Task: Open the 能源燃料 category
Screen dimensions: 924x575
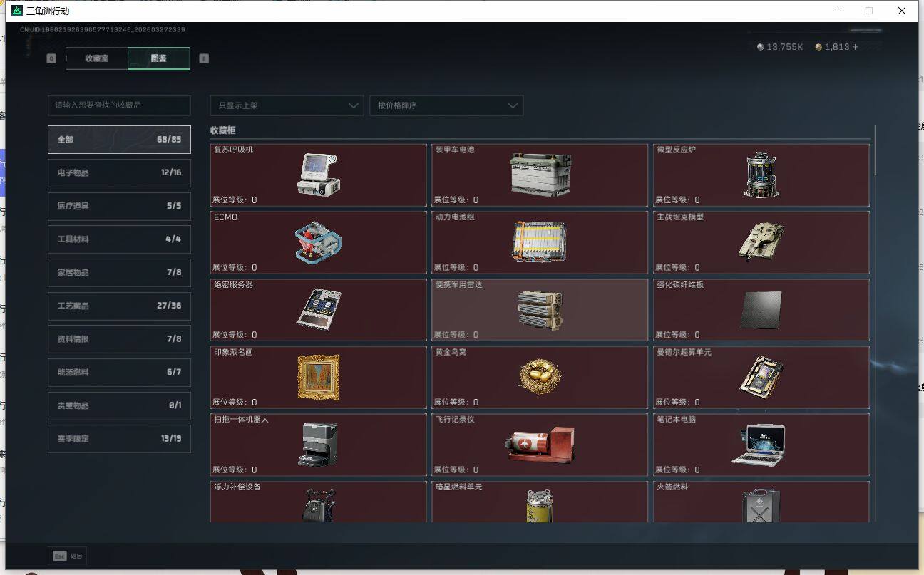Action: 119,372
